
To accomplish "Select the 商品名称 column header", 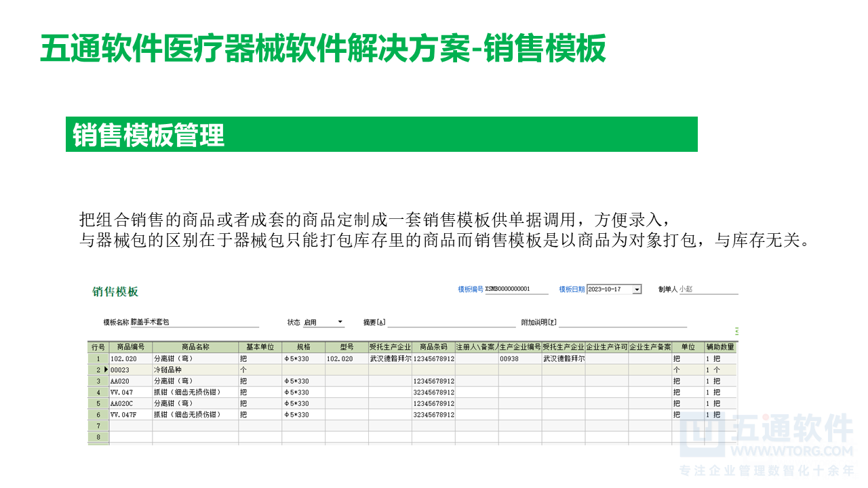I will tap(195, 347).
